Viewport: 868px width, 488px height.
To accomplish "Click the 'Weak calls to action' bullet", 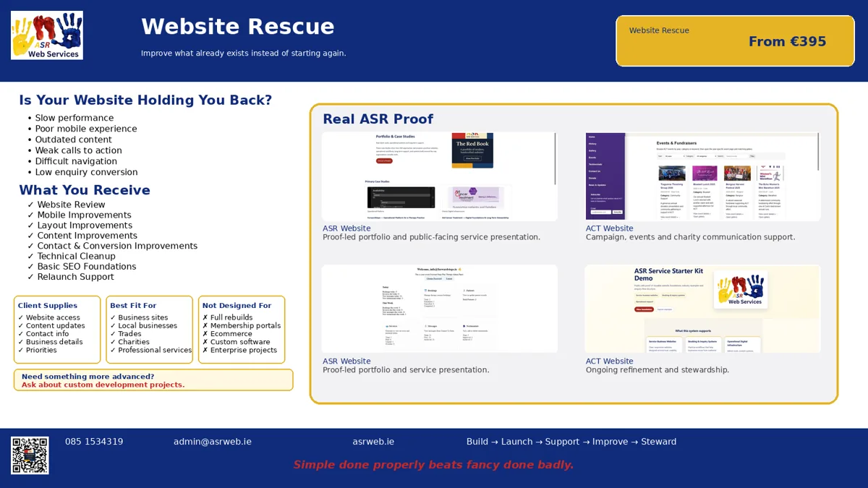I will tap(78, 150).
